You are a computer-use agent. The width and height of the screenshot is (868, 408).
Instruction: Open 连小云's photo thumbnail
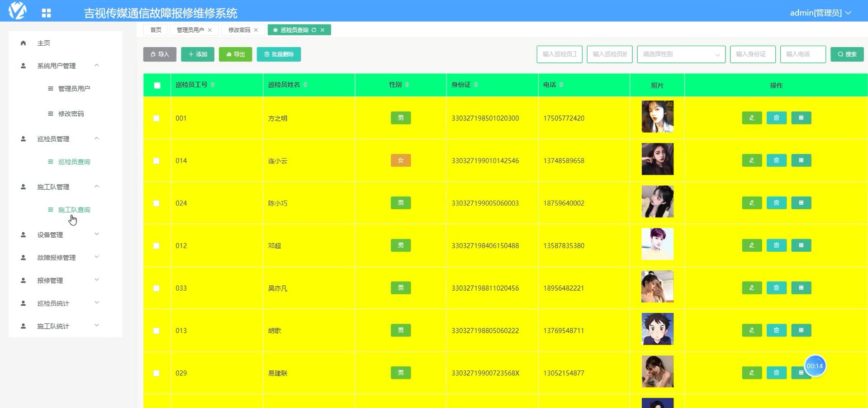[x=657, y=159]
